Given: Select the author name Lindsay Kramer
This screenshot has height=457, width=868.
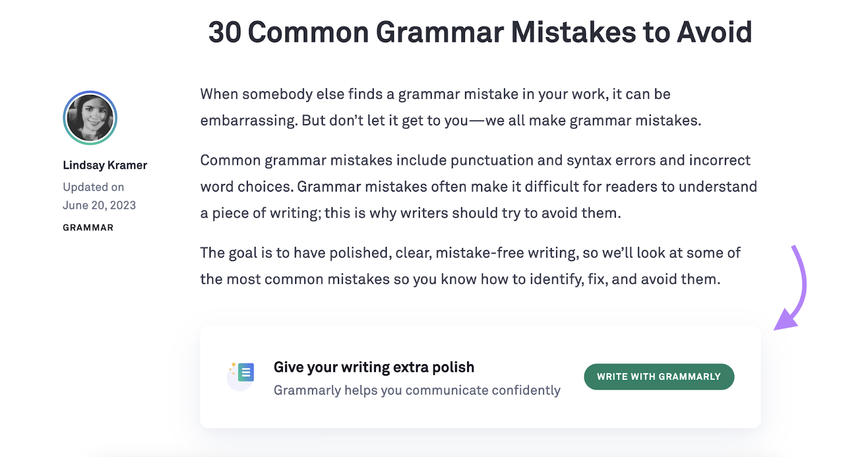Looking at the screenshot, I should (105, 164).
